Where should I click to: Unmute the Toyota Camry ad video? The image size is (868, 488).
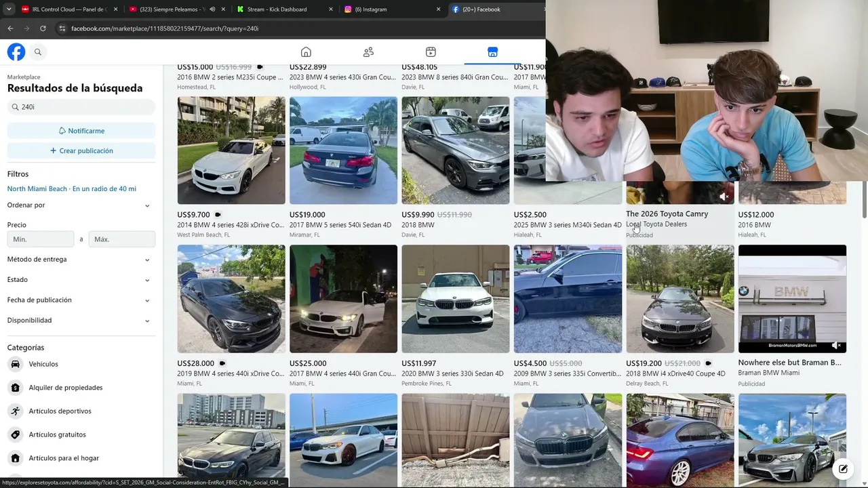[x=724, y=197]
